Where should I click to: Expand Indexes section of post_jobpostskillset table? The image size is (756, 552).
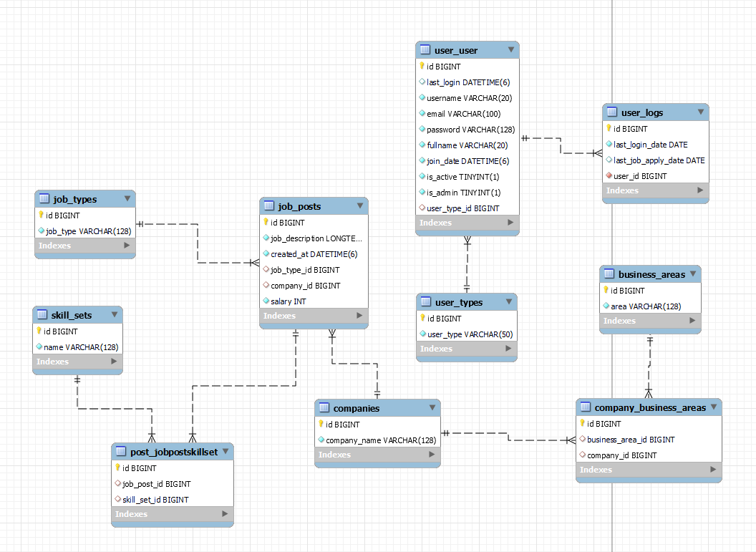[x=225, y=513]
